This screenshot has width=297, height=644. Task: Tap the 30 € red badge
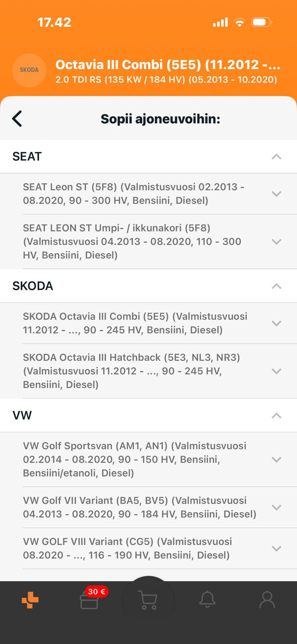pos(97,592)
